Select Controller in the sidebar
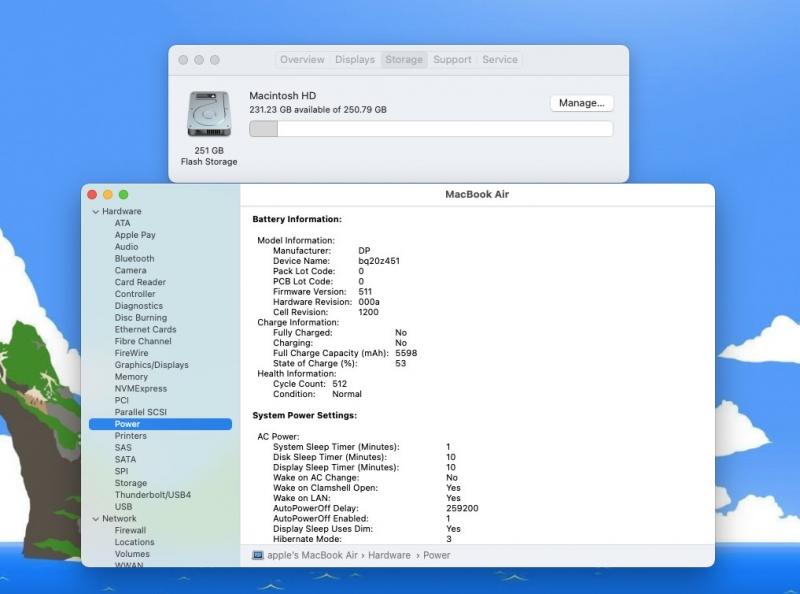This screenshot has width=800, height=594. point(135,293)
